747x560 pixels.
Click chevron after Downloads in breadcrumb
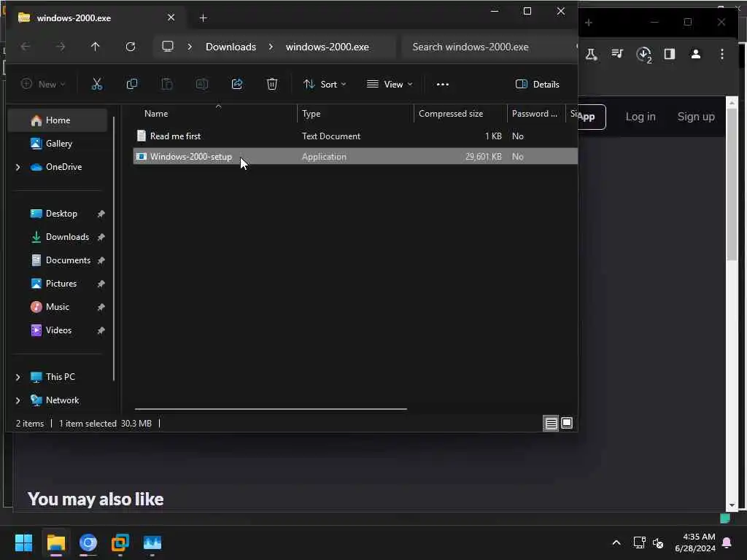271,47
